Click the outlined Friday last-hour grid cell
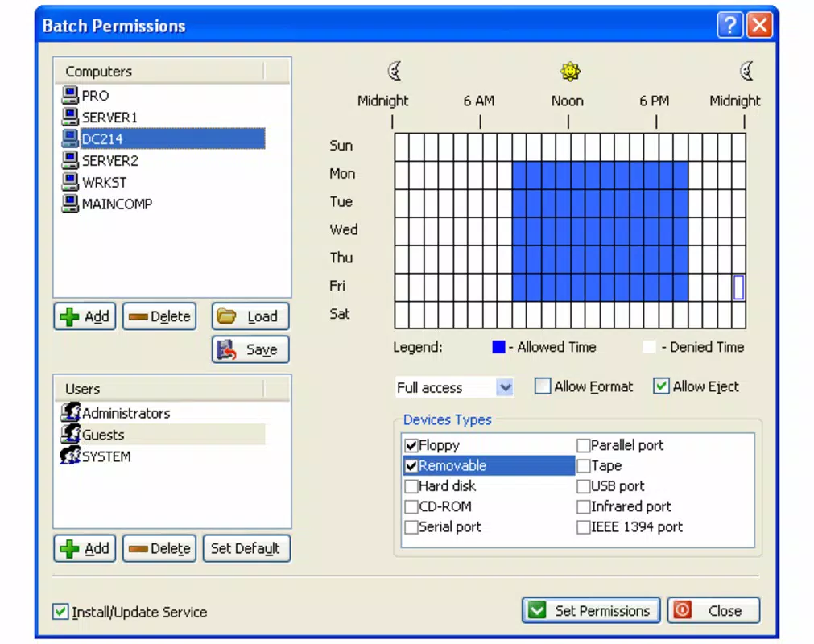 (738, 287)
